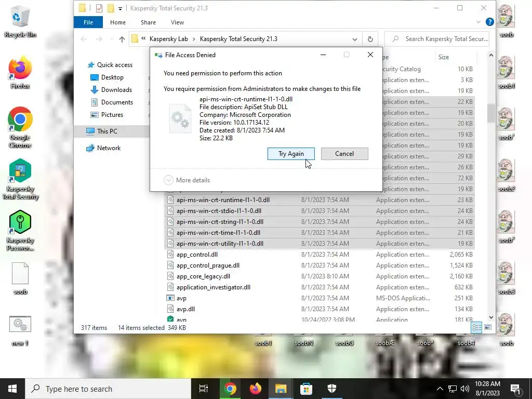
Task: Click the Forward navigation arrow
Action: click(99, 39)
